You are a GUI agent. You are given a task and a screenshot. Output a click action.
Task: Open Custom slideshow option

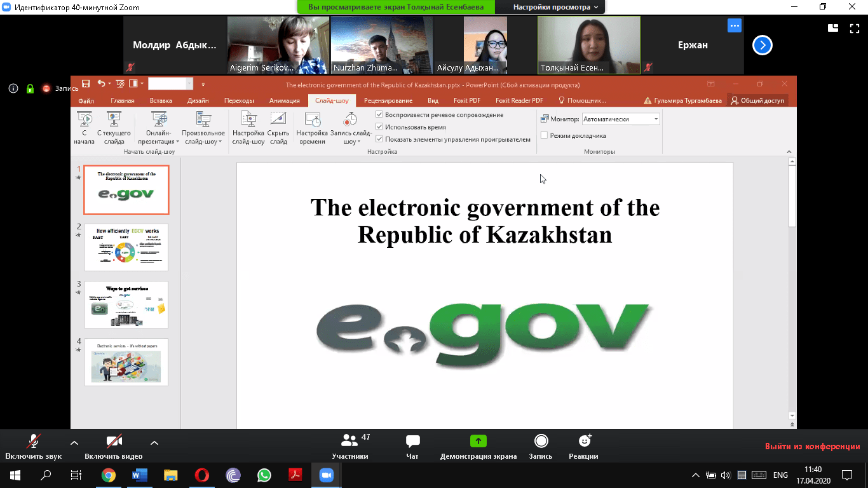pyautogui.click(x=203, y=128)
